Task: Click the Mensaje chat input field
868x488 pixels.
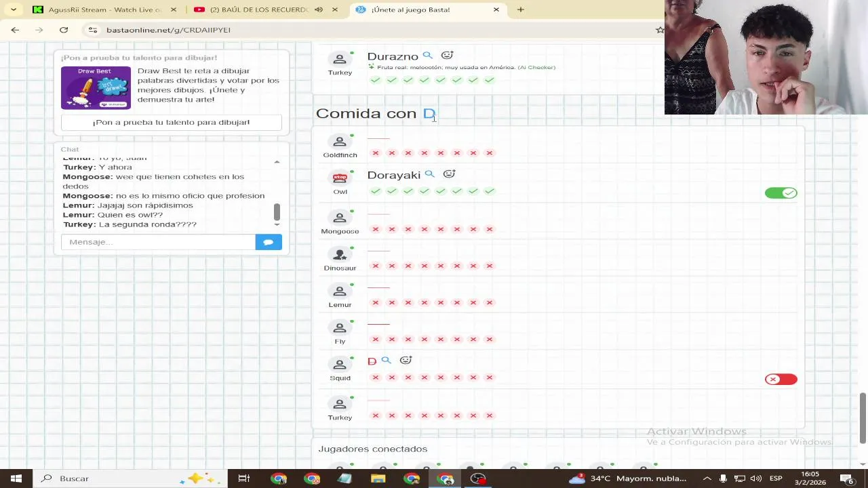Action: 158,242
